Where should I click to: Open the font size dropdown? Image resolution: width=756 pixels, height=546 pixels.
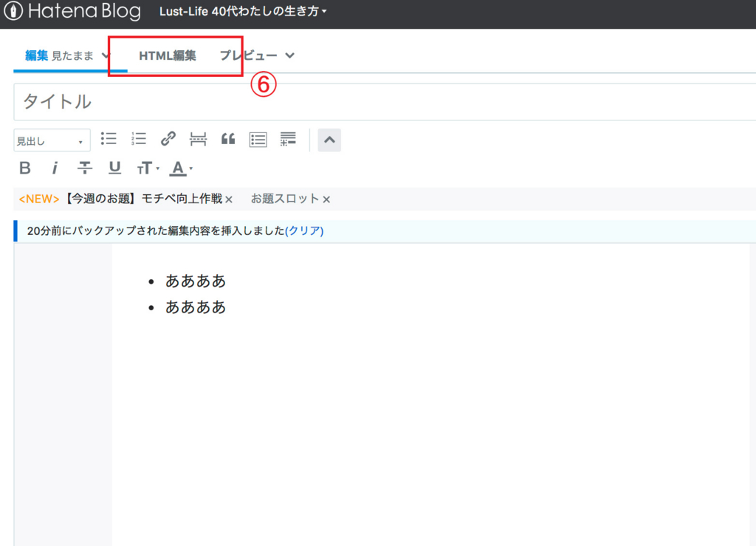click(145, 168)
